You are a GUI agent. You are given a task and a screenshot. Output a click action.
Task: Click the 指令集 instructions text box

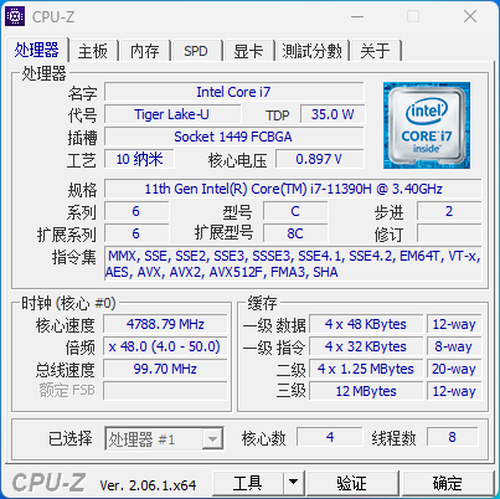(x=293, y=264)
